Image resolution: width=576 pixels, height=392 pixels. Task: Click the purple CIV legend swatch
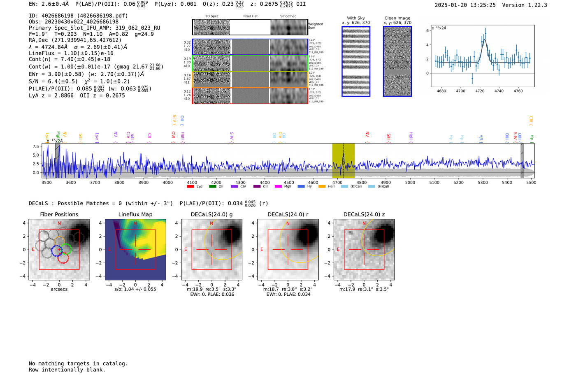click(235, 187)
